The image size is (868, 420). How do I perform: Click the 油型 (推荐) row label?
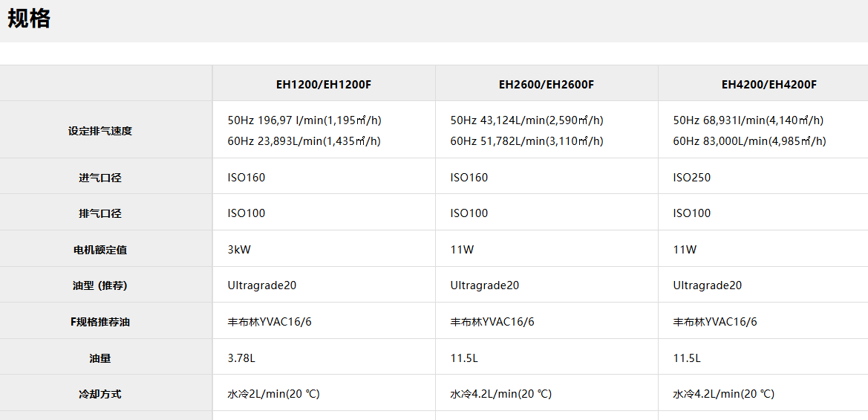click(99, 285)
